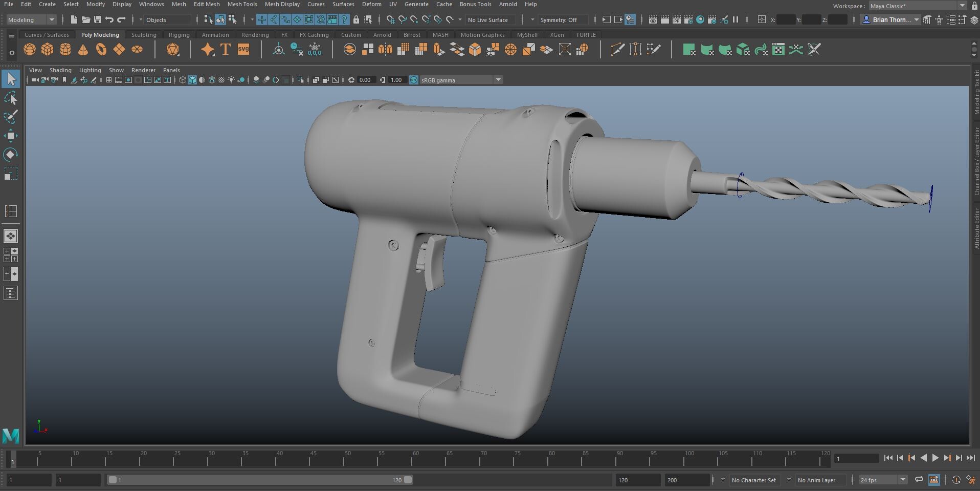The width and height of the screenshot is (980, 491).
Task: Click the No Live Surface button
Action: (x=489, y=19)
